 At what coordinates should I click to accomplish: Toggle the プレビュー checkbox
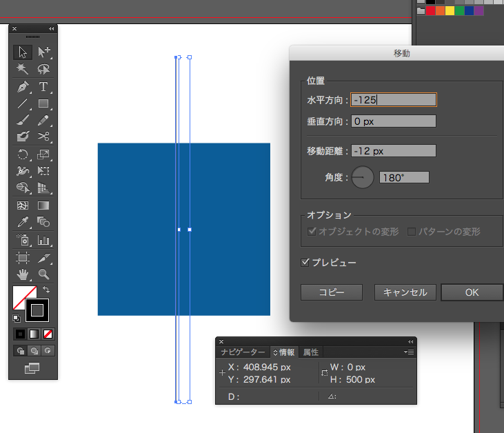tap(305, 263)
